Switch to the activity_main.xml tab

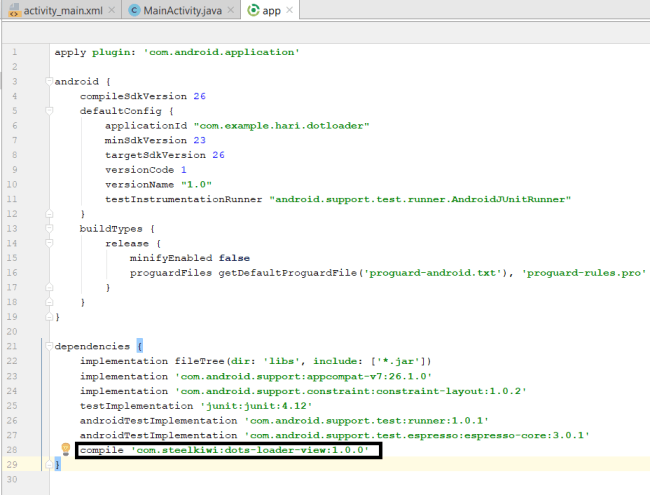[63, 10]
